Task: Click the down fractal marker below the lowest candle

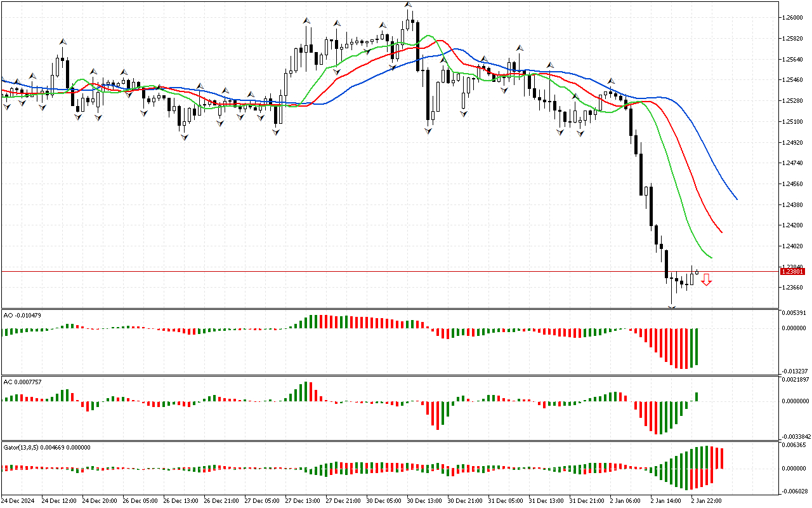Action: coord(672,308)
